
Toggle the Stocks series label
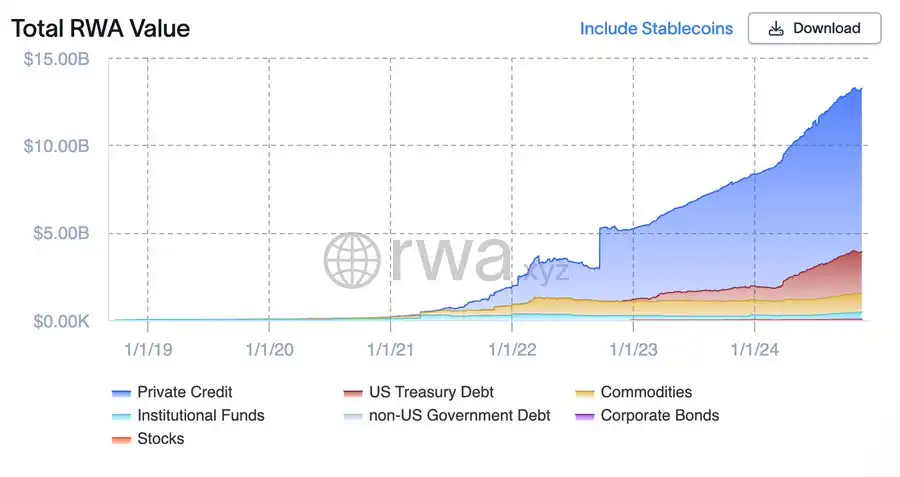tap(161, 438)
